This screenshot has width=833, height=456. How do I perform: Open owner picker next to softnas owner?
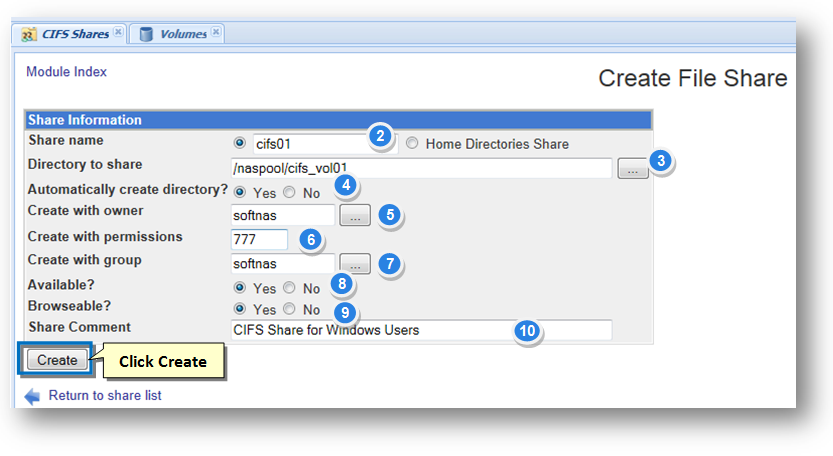tap(355, 215)
